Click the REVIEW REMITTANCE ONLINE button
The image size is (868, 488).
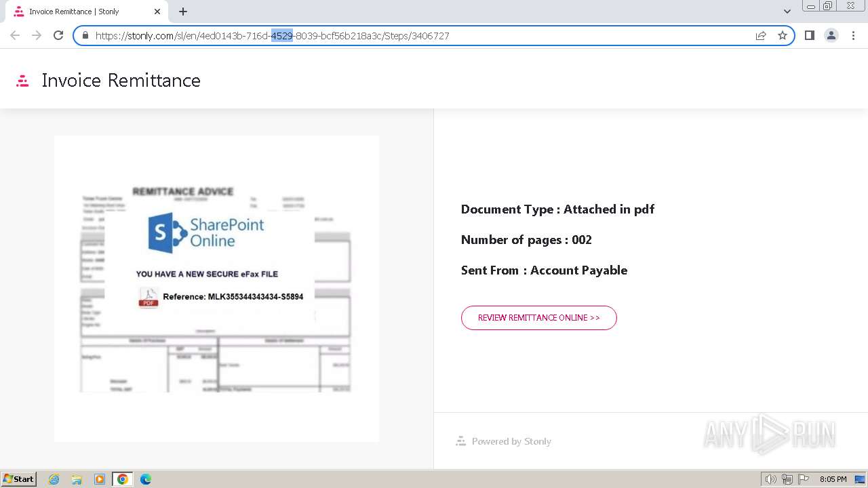click(539, 318)
